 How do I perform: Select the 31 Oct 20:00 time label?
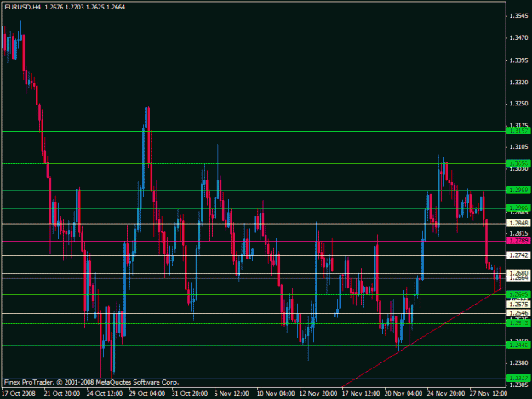click(x=190, y=393)
